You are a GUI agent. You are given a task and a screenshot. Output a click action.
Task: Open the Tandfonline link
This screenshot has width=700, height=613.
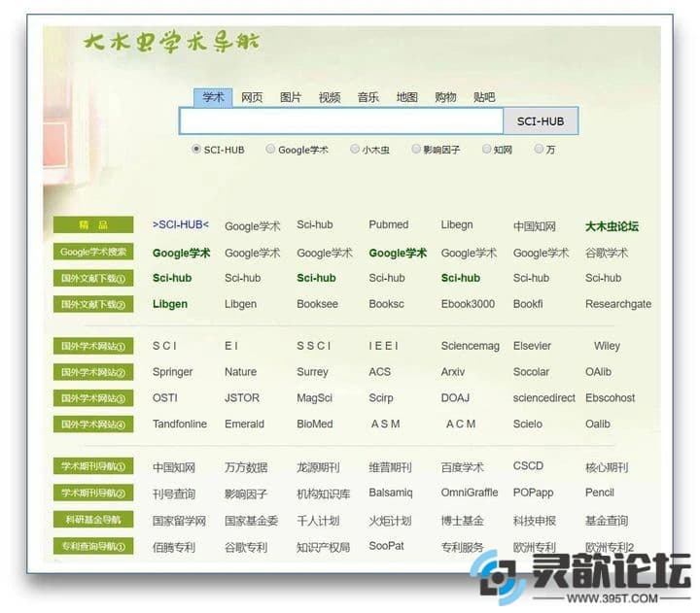click(180, 424)
